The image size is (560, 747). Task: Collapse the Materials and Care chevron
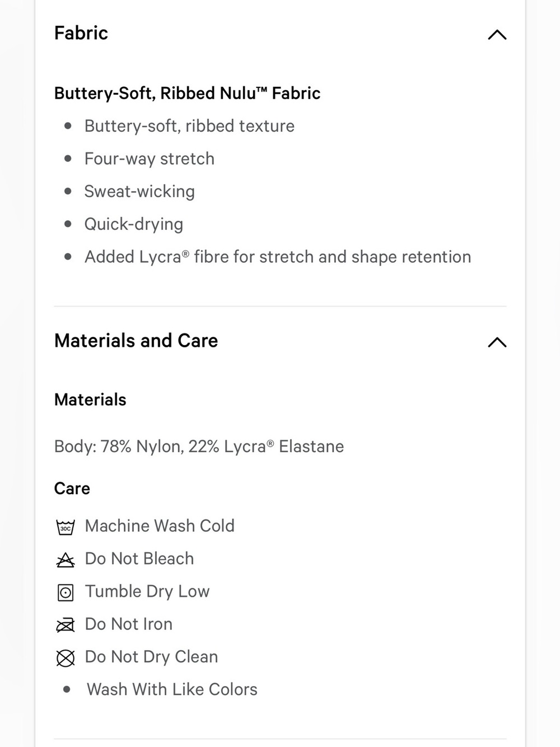click(497, 342)
